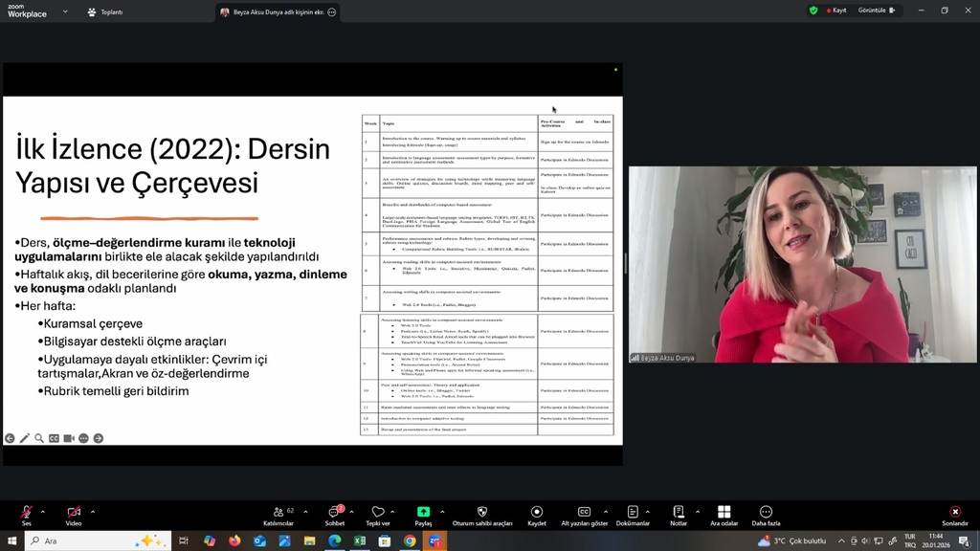Screen dimensions: 980x551
Task: Open the Notlar notes icon
Action: point(678,513)
